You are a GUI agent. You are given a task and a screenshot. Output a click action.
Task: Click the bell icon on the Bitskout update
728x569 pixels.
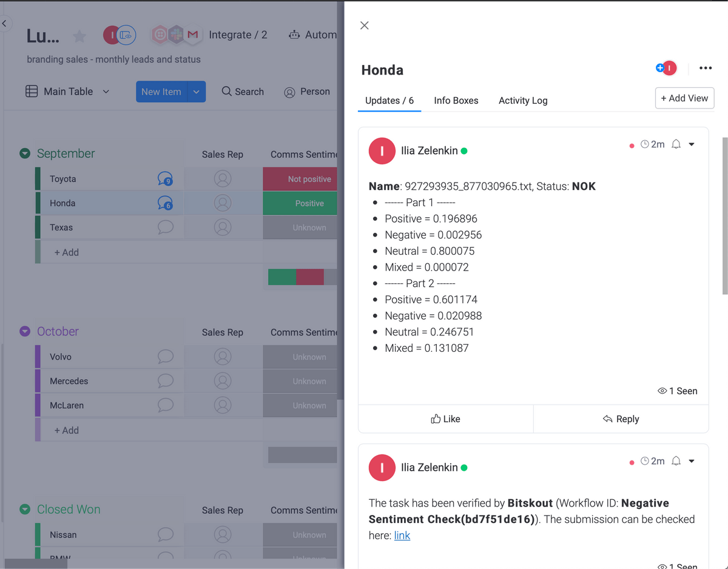[x=676, y=461]
